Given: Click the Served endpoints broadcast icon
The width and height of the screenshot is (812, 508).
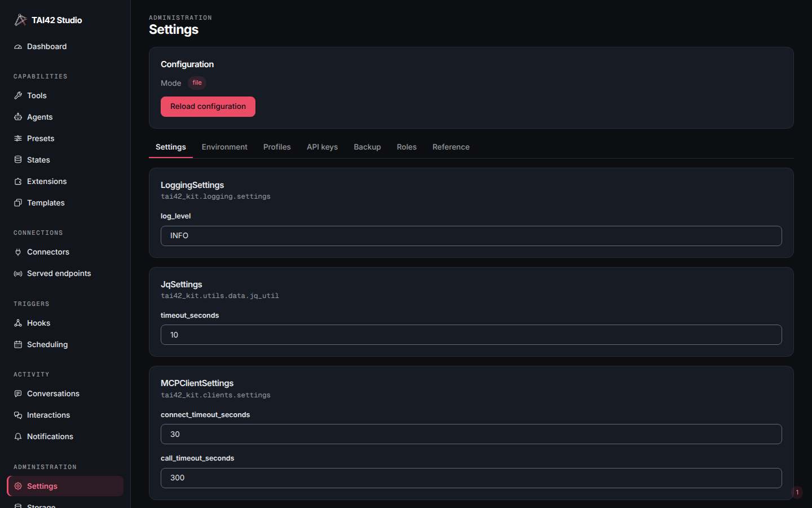Looking at the screenshot, I should [18, 274].
